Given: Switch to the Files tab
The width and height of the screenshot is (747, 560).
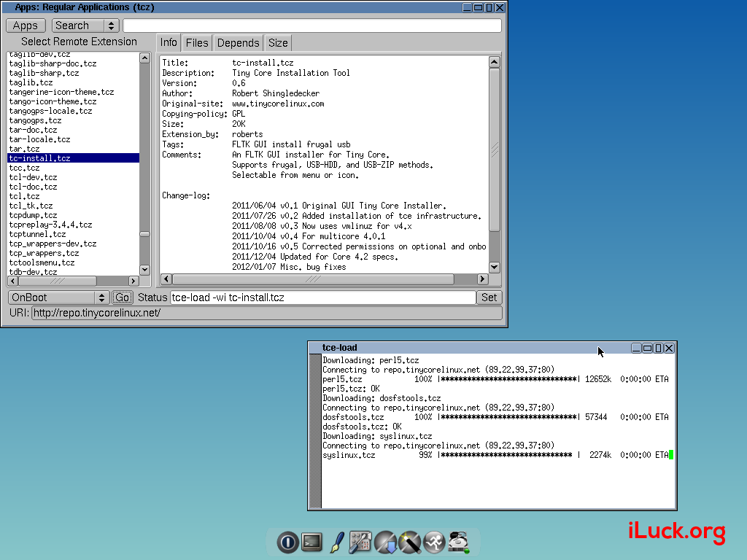Looking at the screenshot, I should [x=197, y=43].
